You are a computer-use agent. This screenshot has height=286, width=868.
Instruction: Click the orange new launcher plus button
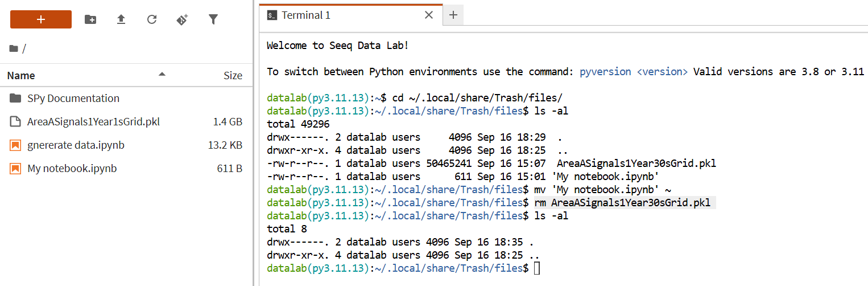pyautogui.click(x=41, y=19)
